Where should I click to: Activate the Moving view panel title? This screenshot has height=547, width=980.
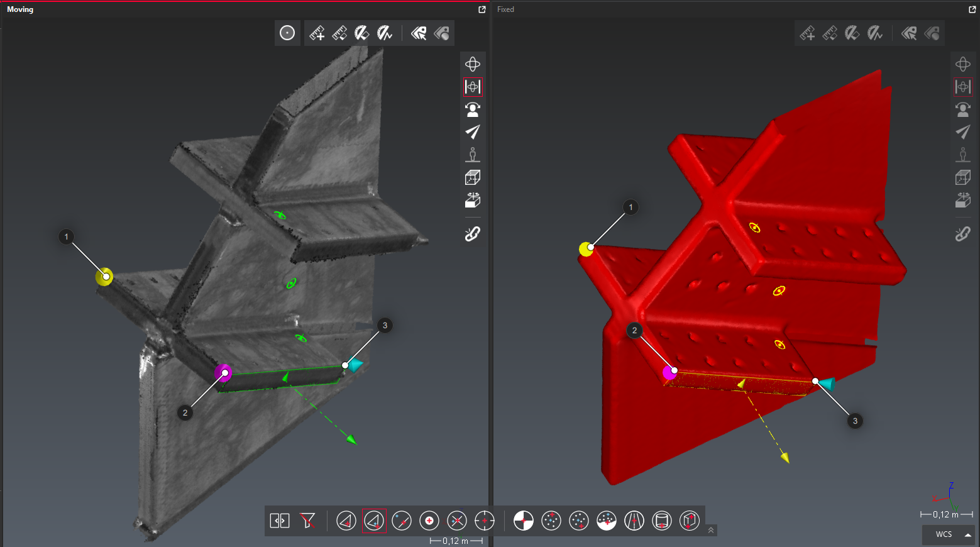click(20, 9)
